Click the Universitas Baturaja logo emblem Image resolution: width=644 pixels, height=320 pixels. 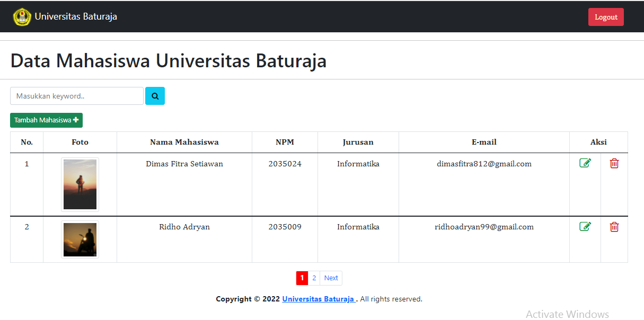(x=22, y=17)
